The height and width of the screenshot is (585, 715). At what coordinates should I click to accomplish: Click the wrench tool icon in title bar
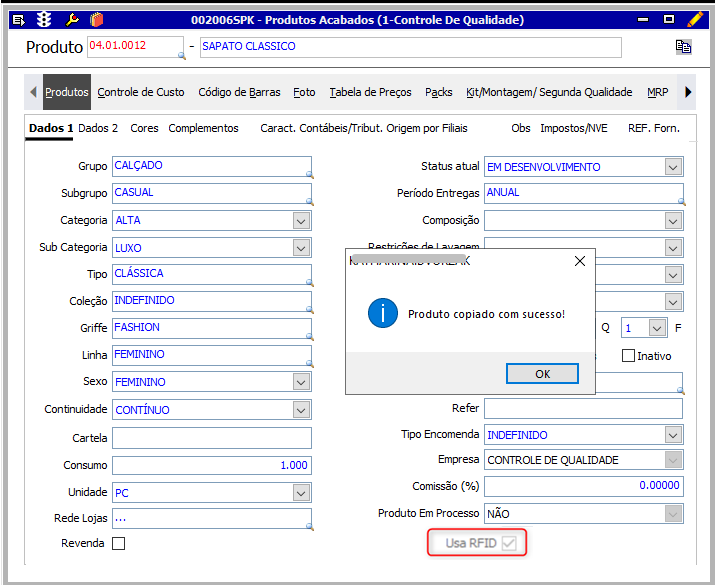click(x=70, y=19)
